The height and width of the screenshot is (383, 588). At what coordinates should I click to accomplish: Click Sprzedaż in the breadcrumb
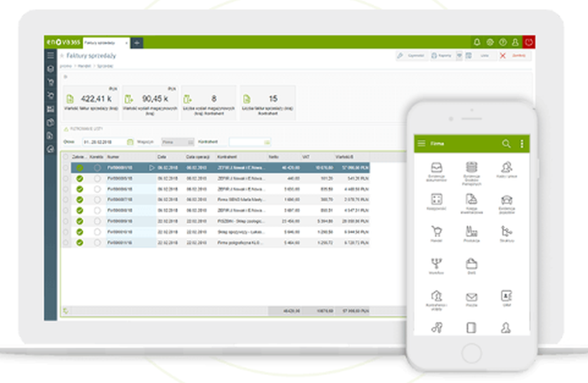pos(105,66)
